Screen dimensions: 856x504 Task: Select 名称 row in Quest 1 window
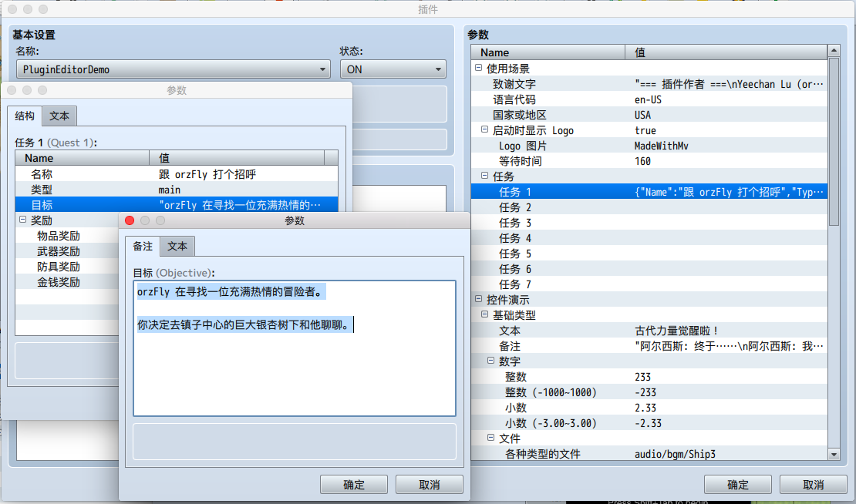click(177, 174)
